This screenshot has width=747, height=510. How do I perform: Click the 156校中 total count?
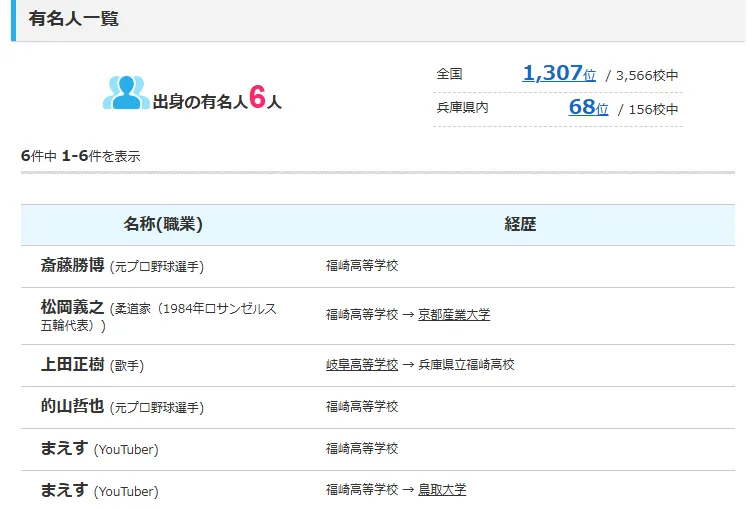pos(653,109)
